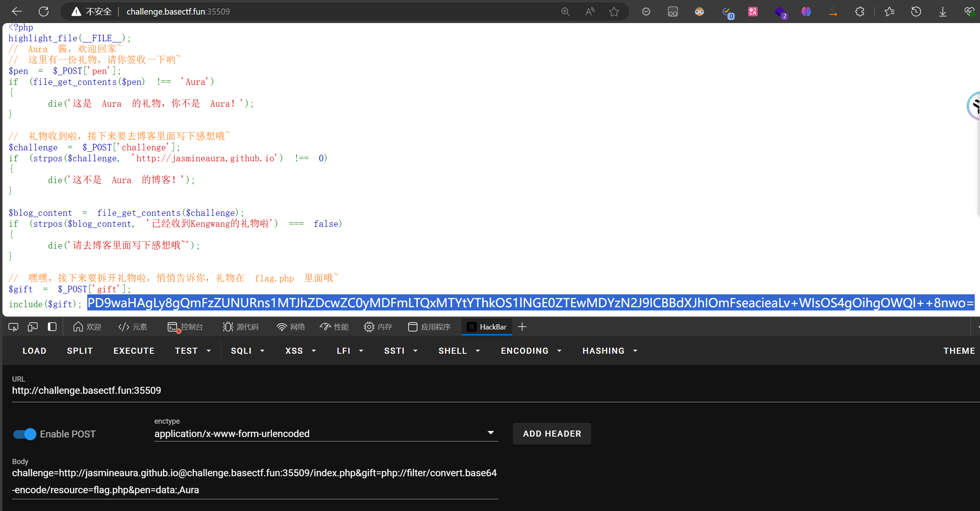Click the HackBar URL input field
Screen dimensions: 980x511
pyautogui.click(x=496, y=391)
